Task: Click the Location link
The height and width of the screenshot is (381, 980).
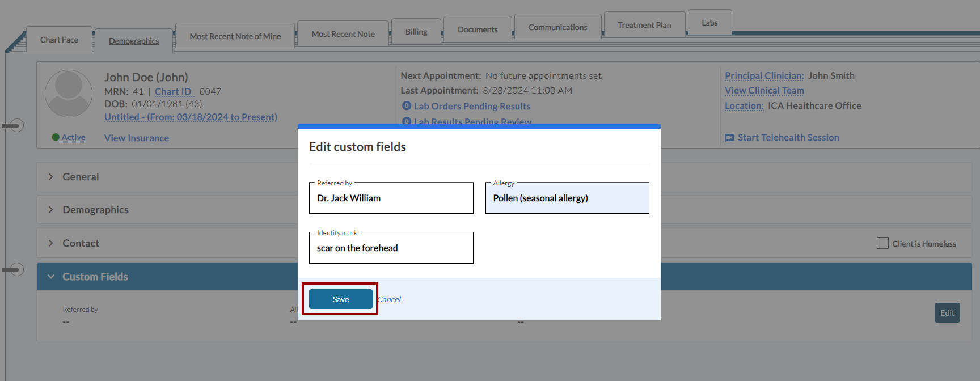Action: pyautogui.click(x=744, y=105)
